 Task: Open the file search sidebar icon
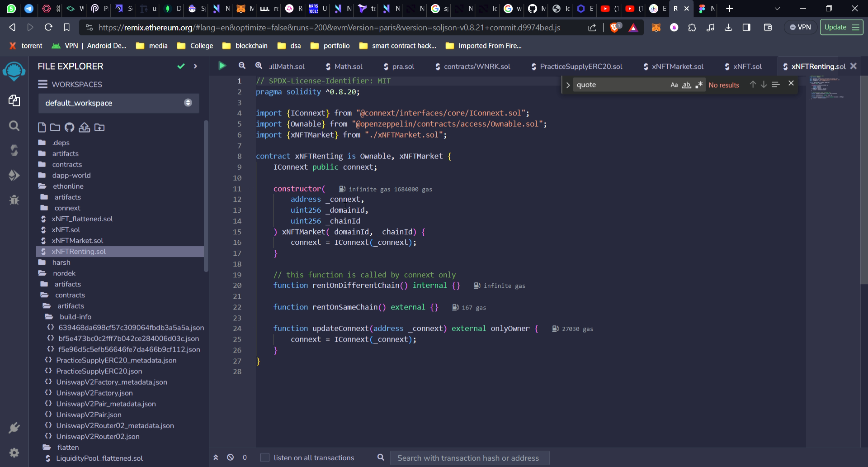coord(14,126)
